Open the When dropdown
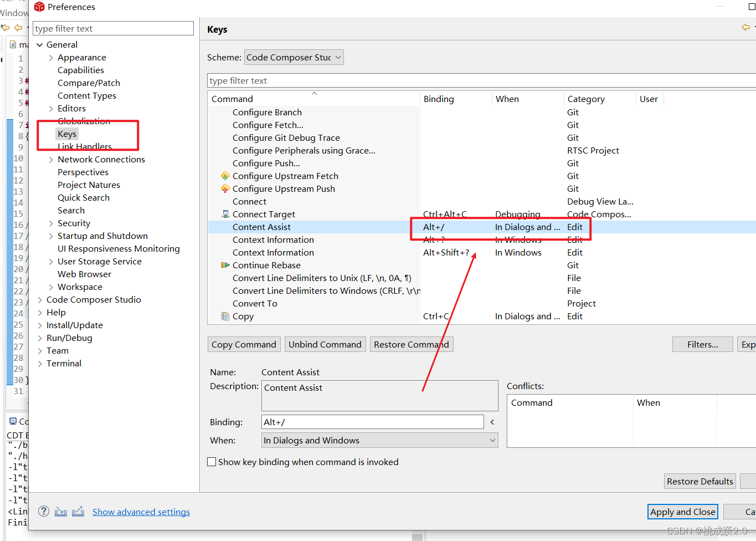The height and width of the screenshot is (541, 756). [379, 440]
